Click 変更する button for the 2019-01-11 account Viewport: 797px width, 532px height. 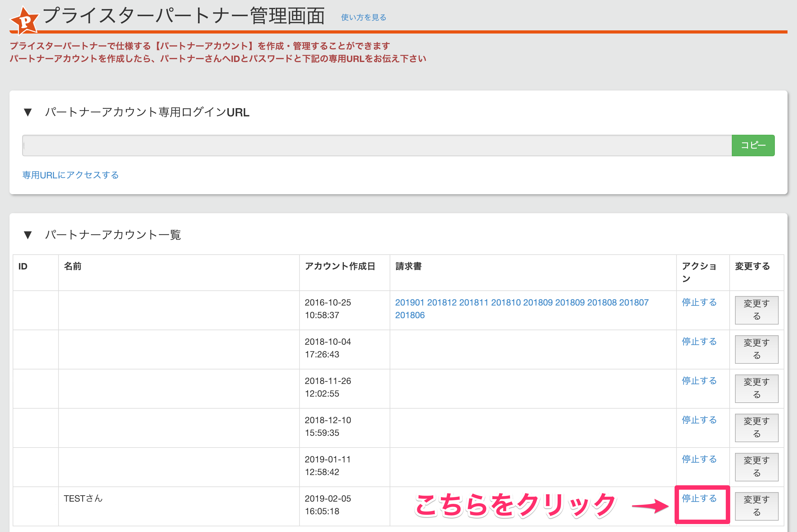coord(757,467)
